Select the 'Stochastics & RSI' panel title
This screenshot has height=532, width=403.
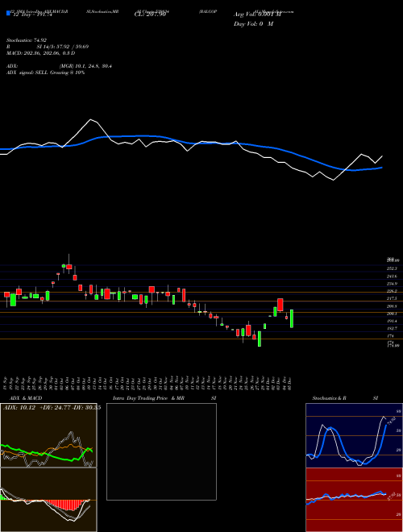345,398
